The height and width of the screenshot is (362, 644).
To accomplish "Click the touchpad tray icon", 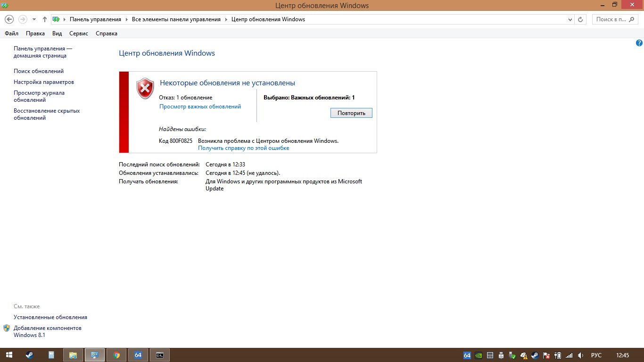I will (490, 355).
